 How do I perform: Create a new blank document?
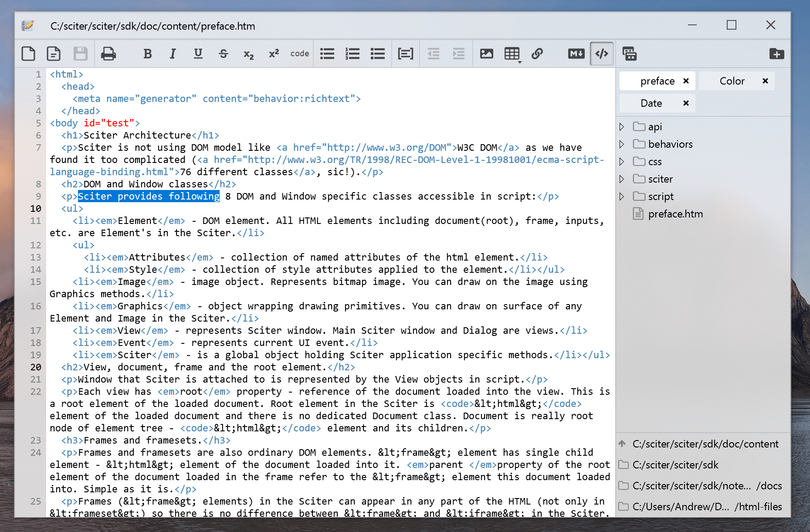[28, 54]
